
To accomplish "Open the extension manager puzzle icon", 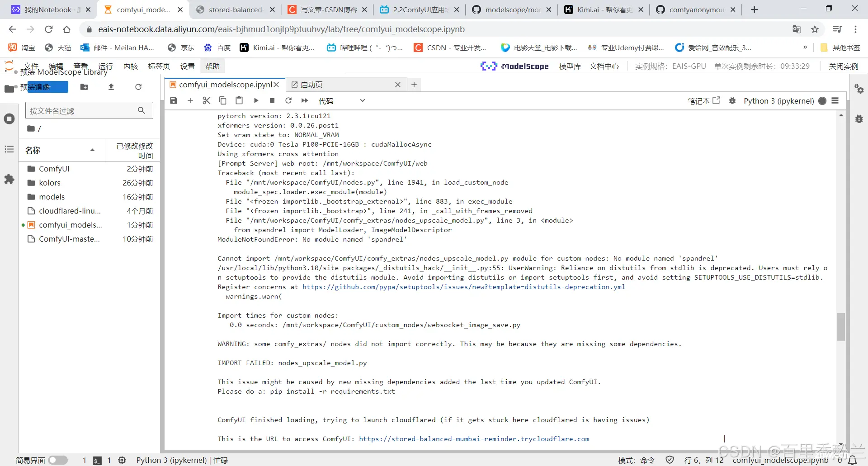I will tap(9, 179).
